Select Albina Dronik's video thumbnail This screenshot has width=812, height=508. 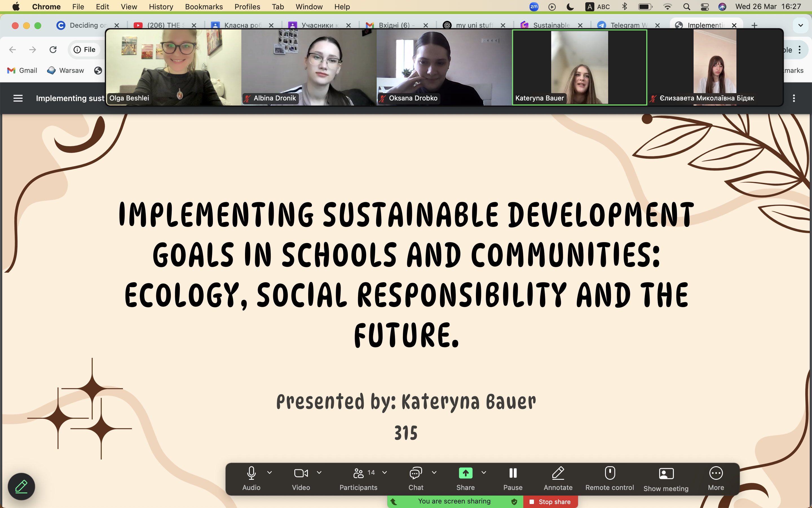[x=309, y=67]
